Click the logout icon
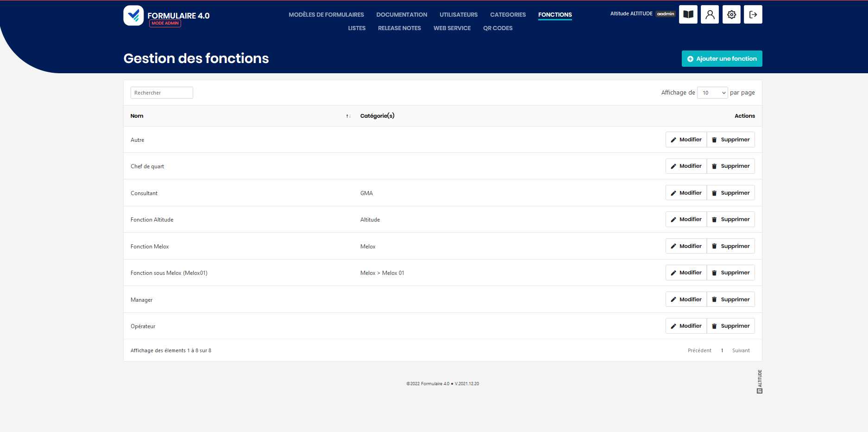Screen dimensions: 868x432 pyautogui.click(x=753, y=14)
